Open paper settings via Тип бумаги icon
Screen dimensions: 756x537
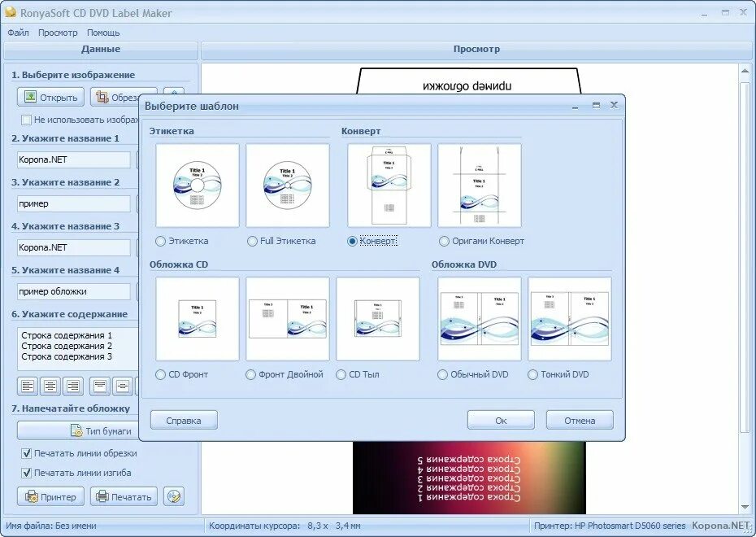coord(77,430)
